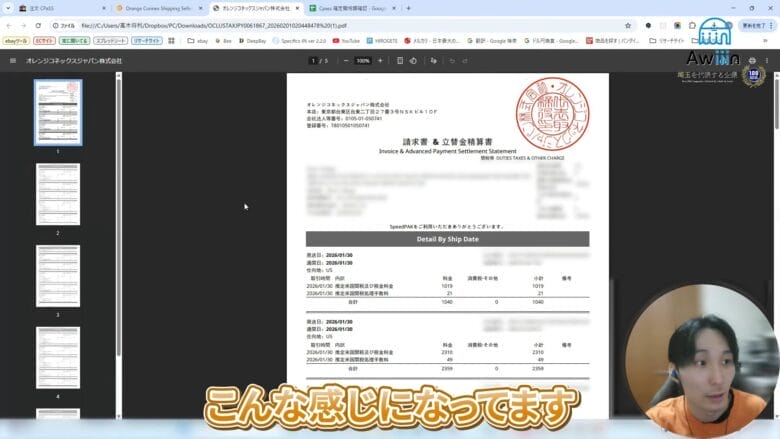Image resolution: width=780 pixels, height=439 pixels.
Task: Open the YouTube bookmark
Action: tap(346, 41)
